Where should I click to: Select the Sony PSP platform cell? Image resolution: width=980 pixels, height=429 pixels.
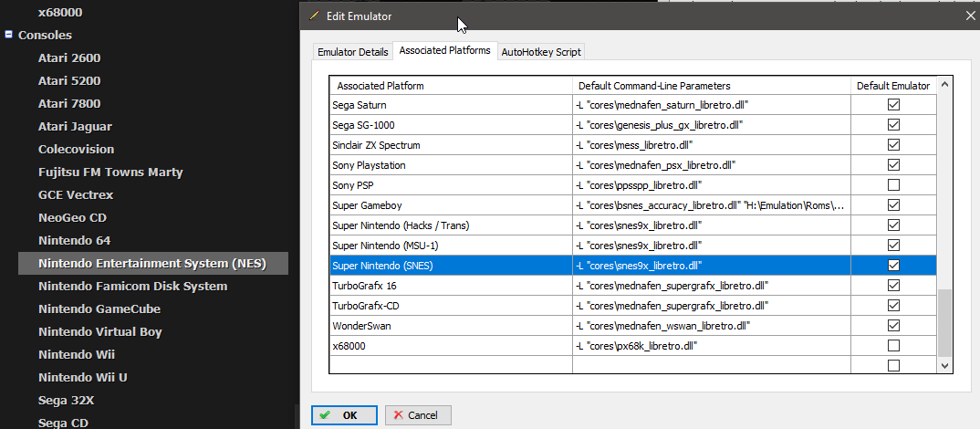[x=452, y=185]
